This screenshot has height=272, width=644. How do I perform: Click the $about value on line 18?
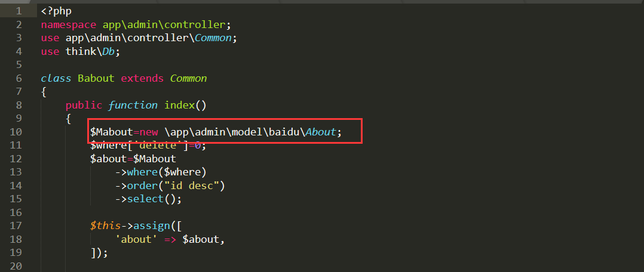(x=201, y=239)
